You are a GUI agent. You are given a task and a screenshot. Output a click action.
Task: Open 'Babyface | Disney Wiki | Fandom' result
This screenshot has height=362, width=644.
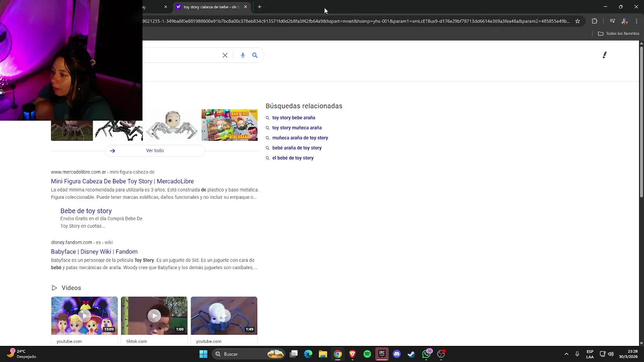click(94, 251)
